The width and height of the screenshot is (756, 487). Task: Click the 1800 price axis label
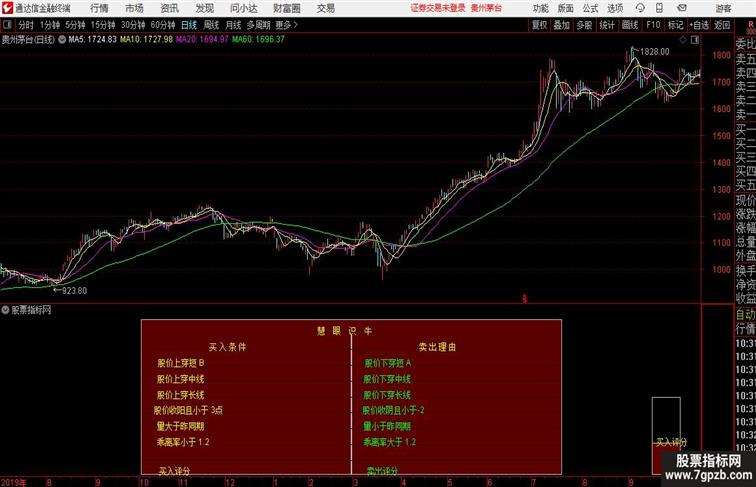722,55
